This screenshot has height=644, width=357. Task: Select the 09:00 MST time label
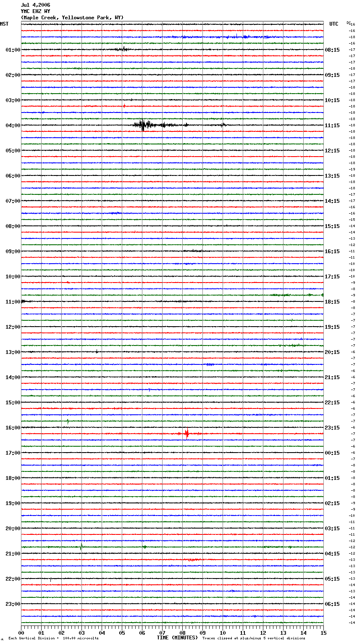tap(13, 251)
